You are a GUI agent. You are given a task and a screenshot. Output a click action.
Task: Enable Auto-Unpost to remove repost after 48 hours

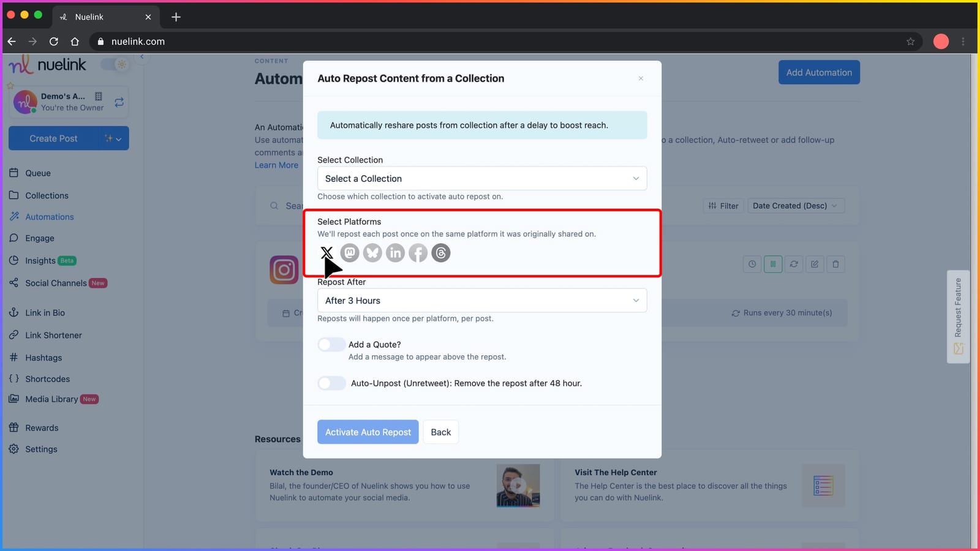point(331,383)
